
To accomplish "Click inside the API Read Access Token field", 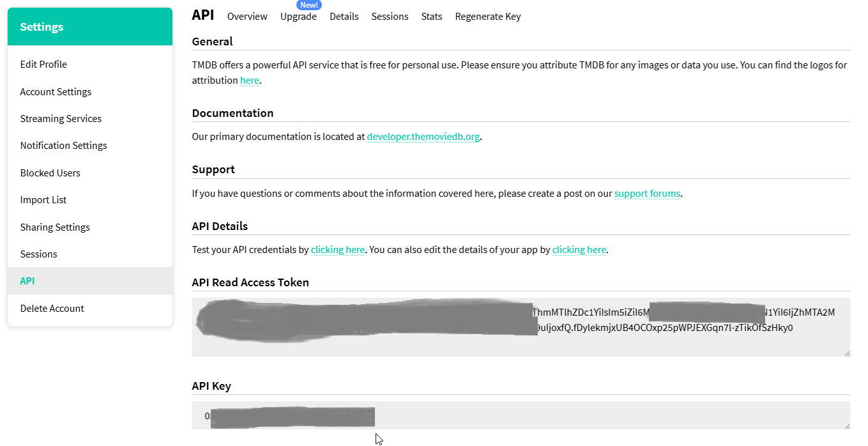I will point(521,327).
